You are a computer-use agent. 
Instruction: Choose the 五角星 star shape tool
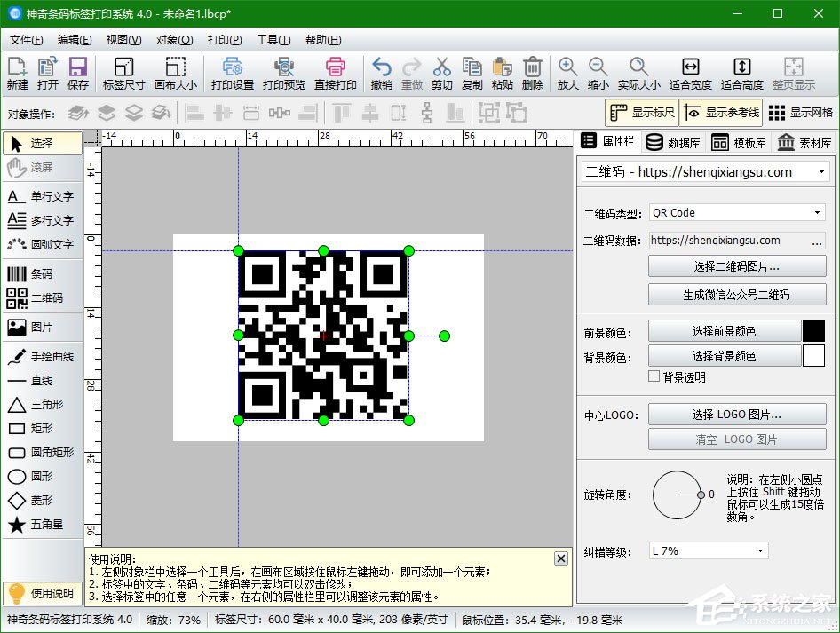click(42, 525)
